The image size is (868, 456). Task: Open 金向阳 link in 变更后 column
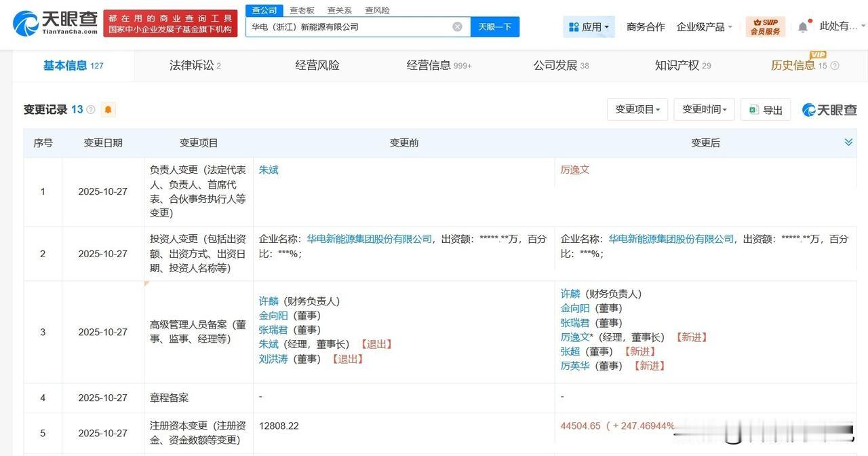575,308
